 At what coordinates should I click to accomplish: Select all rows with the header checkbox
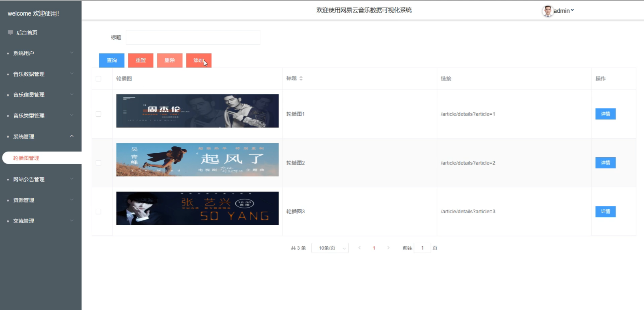pyautogui.click(x=98, y=79)
